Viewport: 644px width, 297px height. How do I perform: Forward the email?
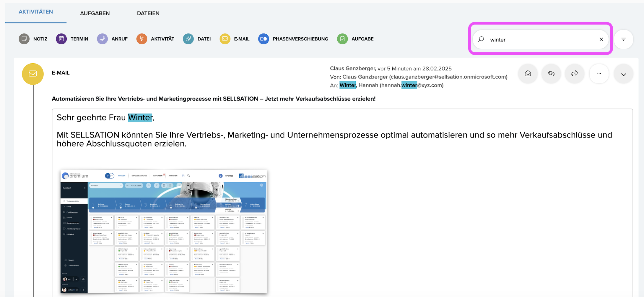click(x=575, y=74)
